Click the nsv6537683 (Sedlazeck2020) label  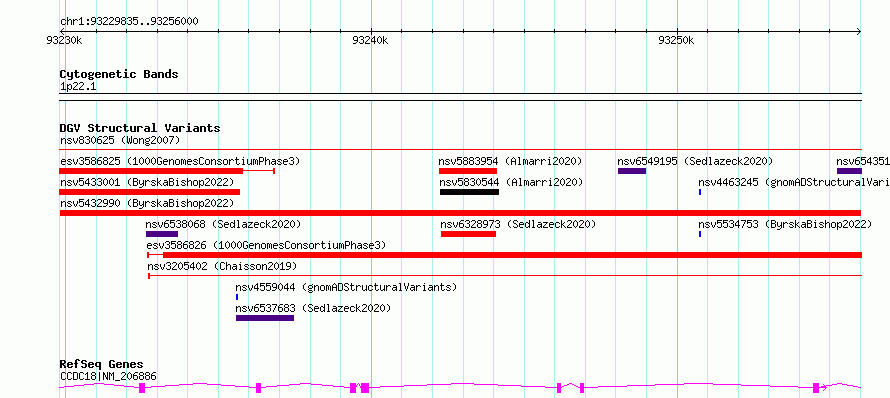pyautogui.click(x=313, y=308)
